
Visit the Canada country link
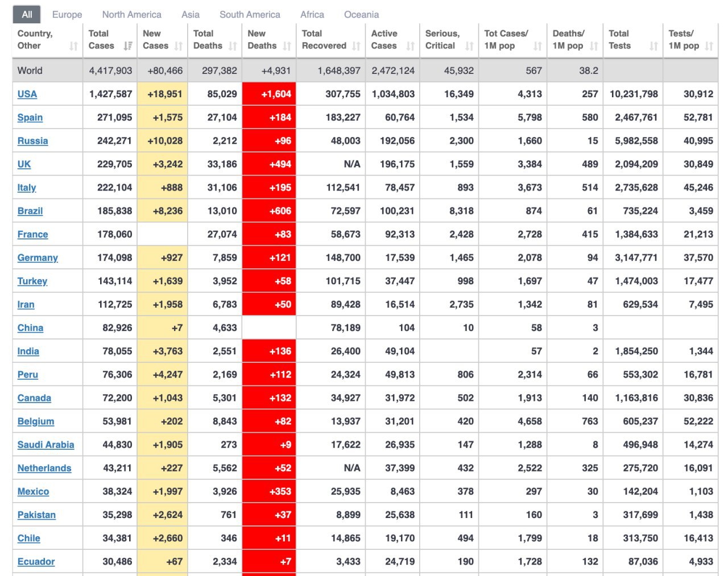click(x=34, y=397)
